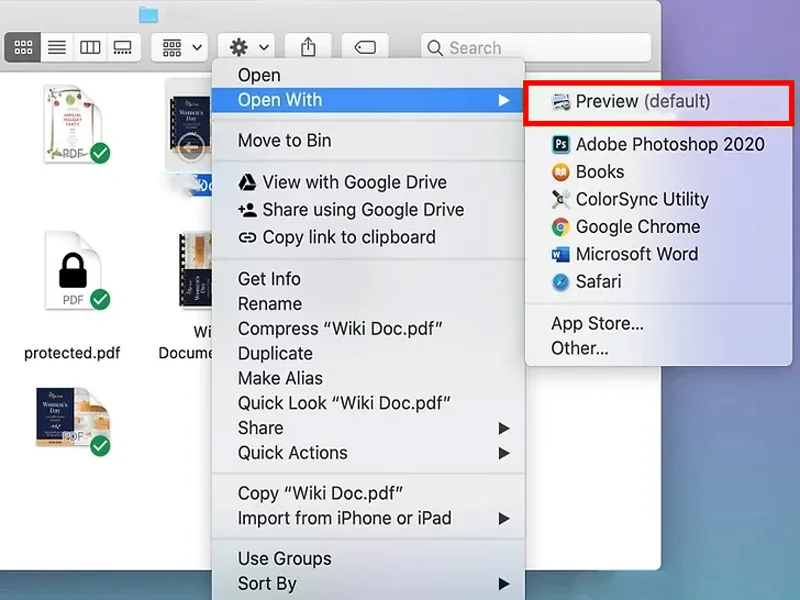Open with Adobe Photoshop 2020
This screenshot has width=800, height=600.
(x=659, y=144)
